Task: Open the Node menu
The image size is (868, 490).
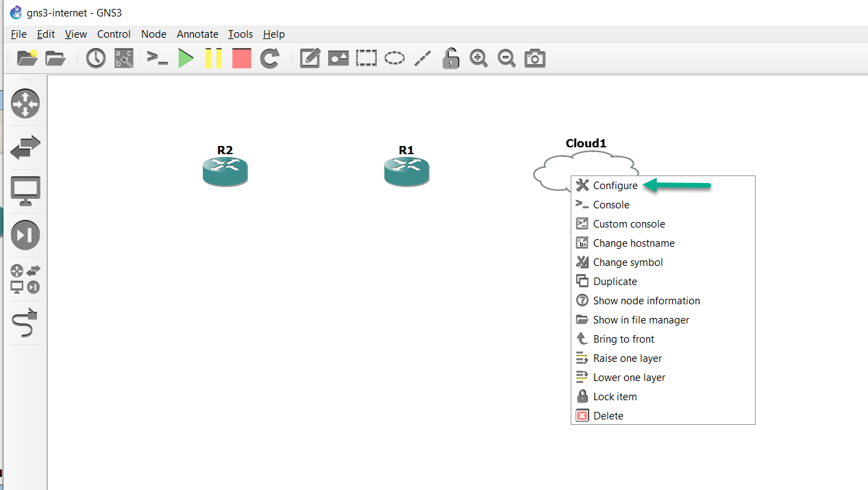Action: point(153,34)
